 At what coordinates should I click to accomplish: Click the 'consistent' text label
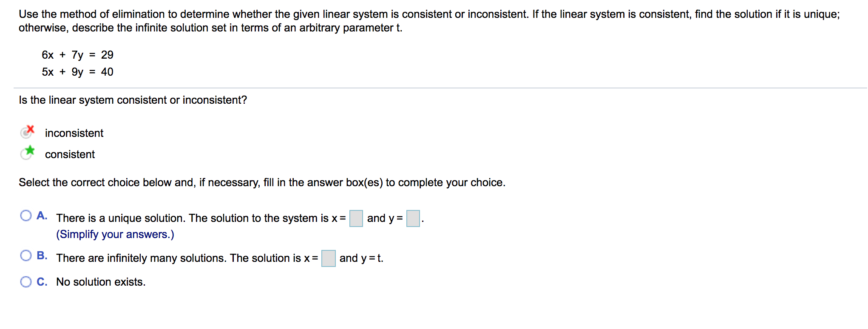coord(70,154)
